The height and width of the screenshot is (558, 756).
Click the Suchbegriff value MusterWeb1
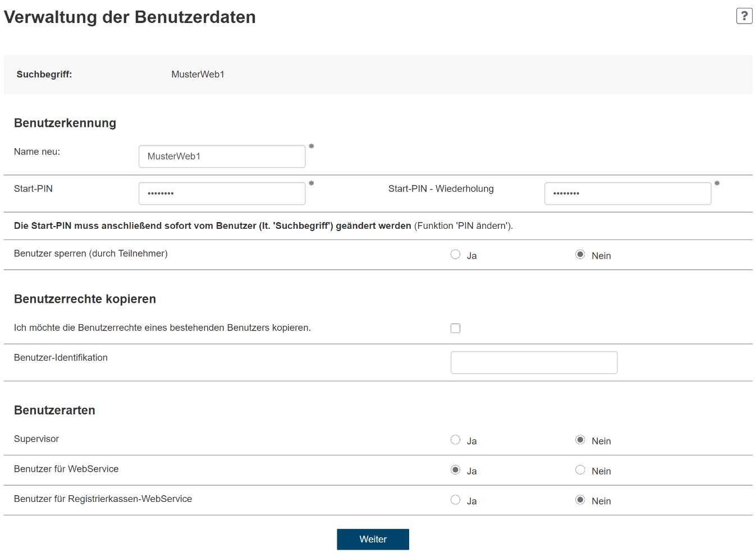pos(198,73)
